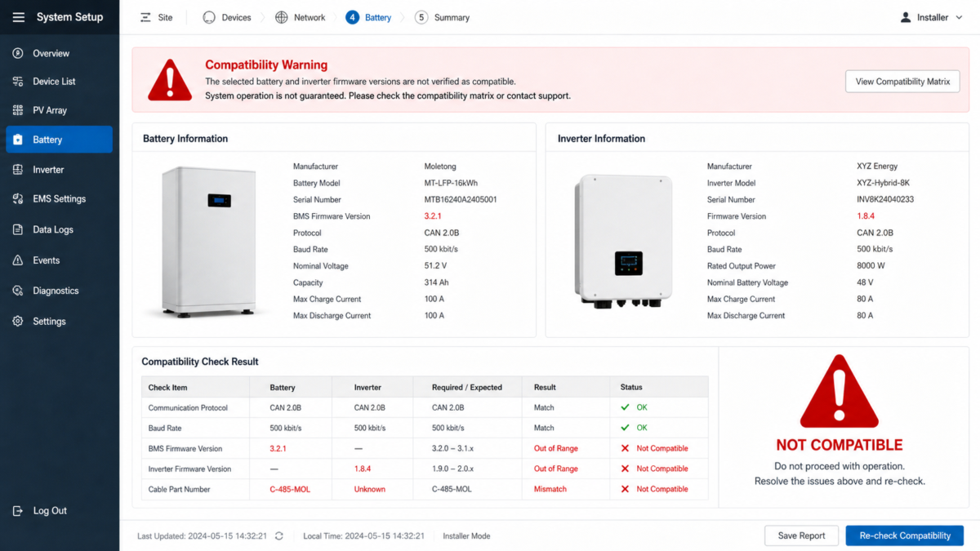Open EMS Settings in sidebar

(x=59, y=199)
